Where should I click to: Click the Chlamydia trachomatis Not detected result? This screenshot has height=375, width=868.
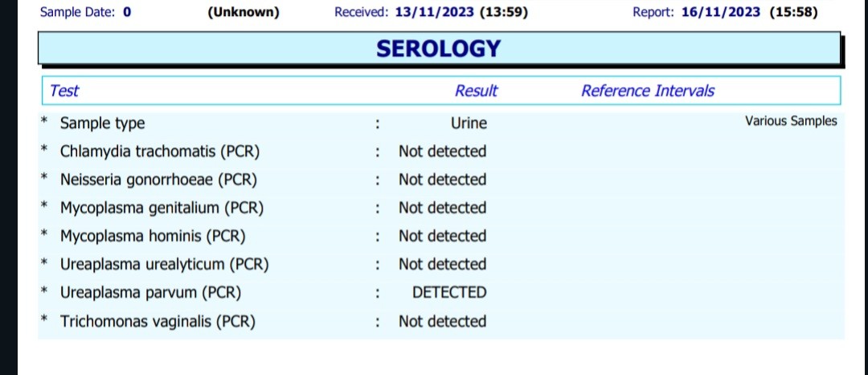pos(442,151)
